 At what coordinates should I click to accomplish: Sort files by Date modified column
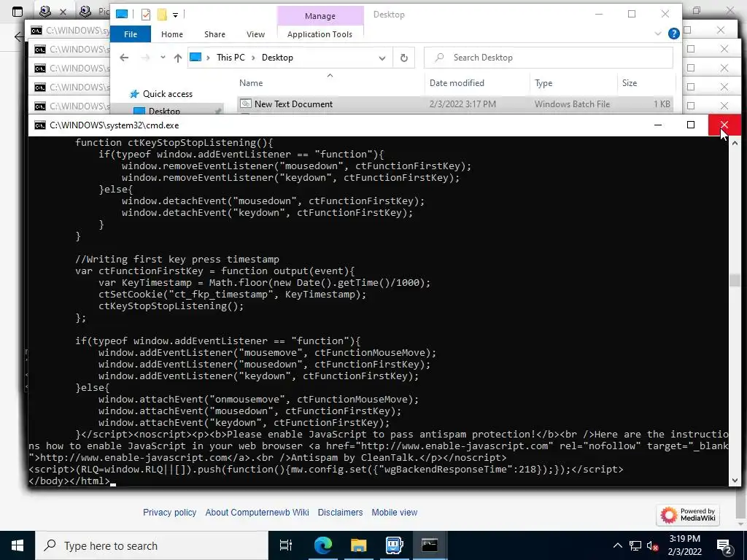point(457,83)
